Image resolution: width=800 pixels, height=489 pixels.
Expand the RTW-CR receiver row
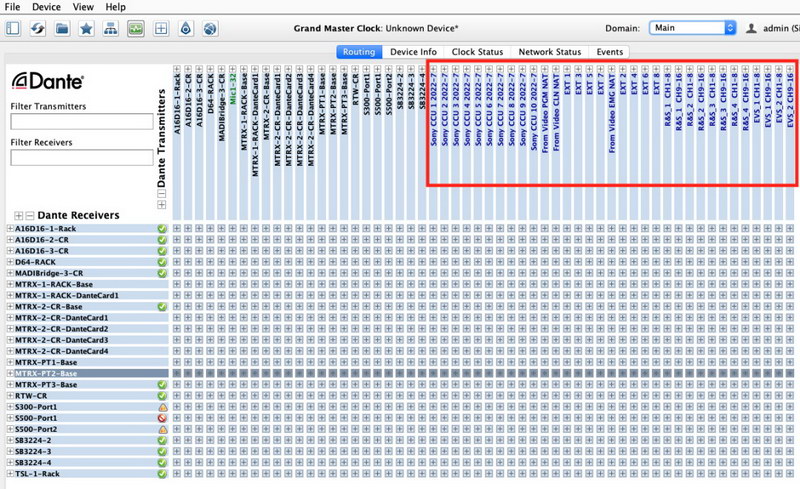pos(10,396)
